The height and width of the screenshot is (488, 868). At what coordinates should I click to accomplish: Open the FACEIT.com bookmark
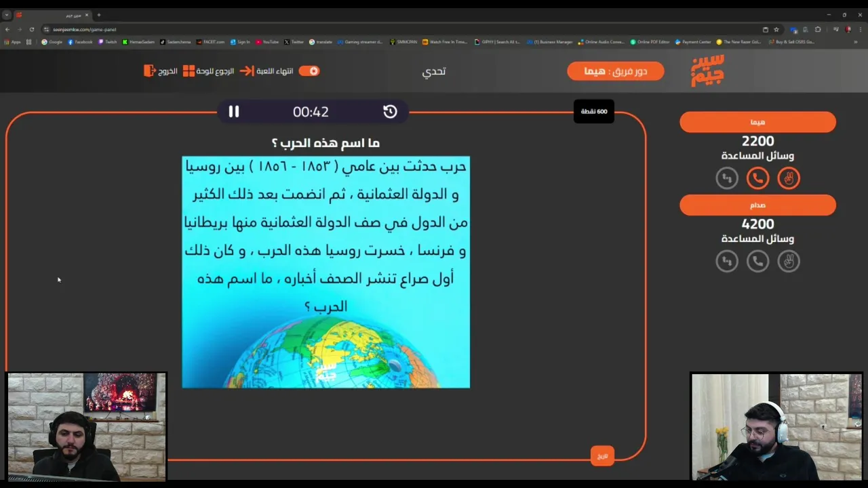point(211,42)
